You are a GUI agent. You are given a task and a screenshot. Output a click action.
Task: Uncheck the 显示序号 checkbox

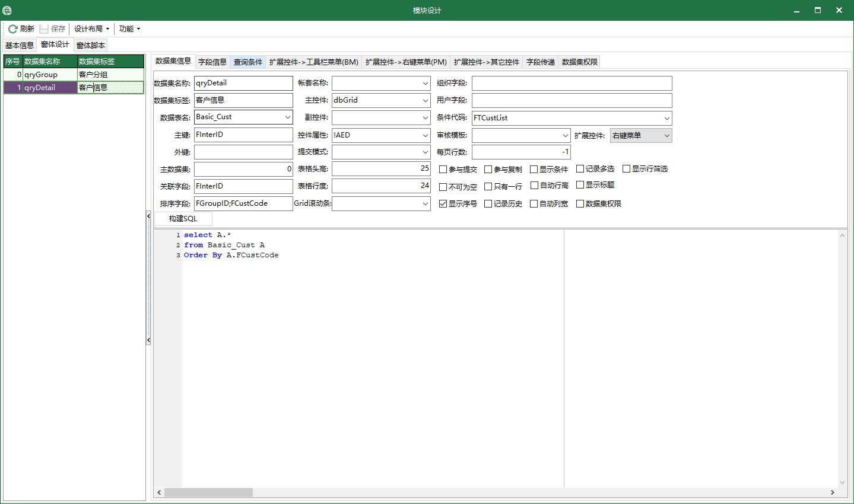(443, 204)
